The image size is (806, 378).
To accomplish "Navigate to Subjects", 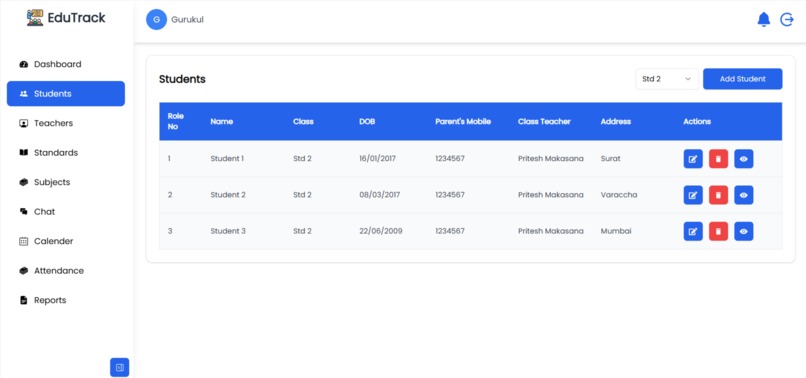I will (x=66, y=182).
